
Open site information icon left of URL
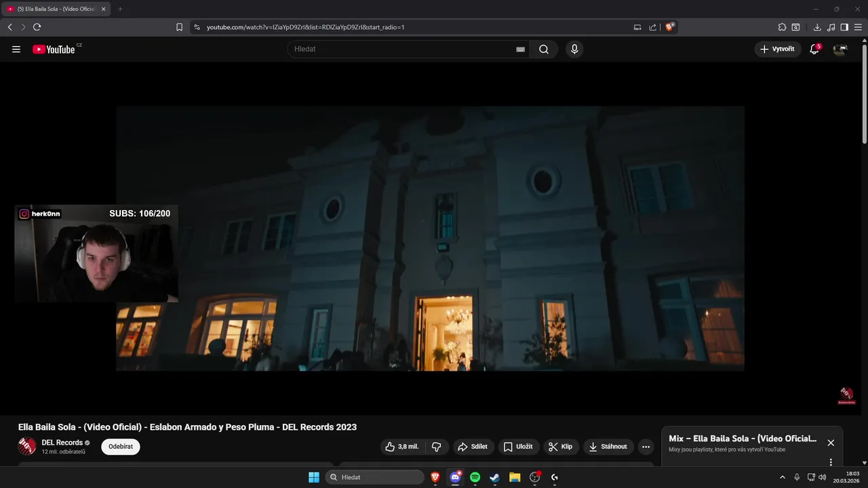(197, 27)
